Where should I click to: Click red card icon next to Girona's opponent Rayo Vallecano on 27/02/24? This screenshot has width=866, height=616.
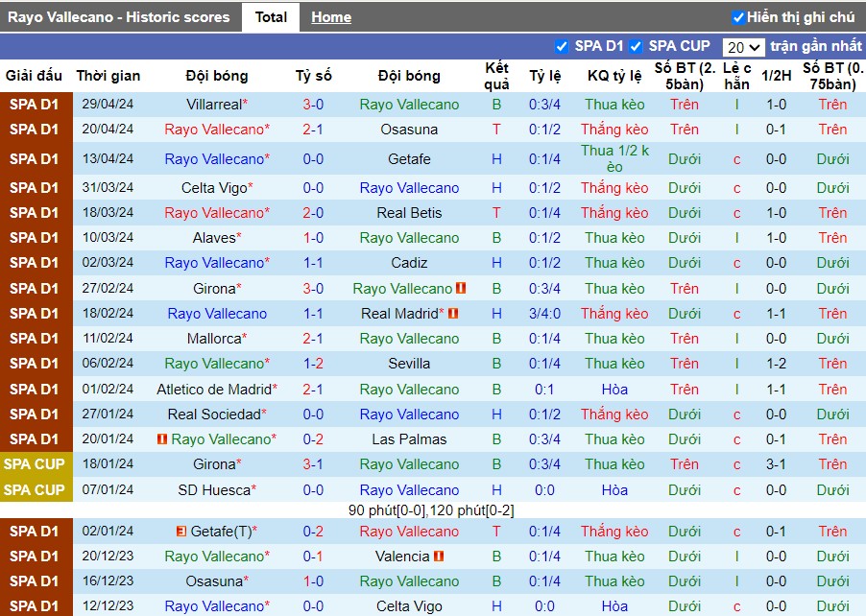pos(461,288)
